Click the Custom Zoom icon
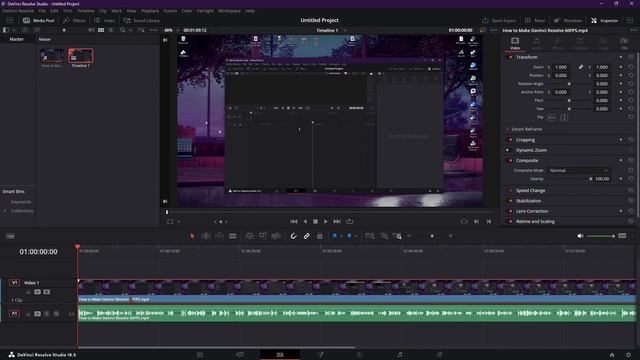This screenshot has width=640, height=360. pos(397,236)
